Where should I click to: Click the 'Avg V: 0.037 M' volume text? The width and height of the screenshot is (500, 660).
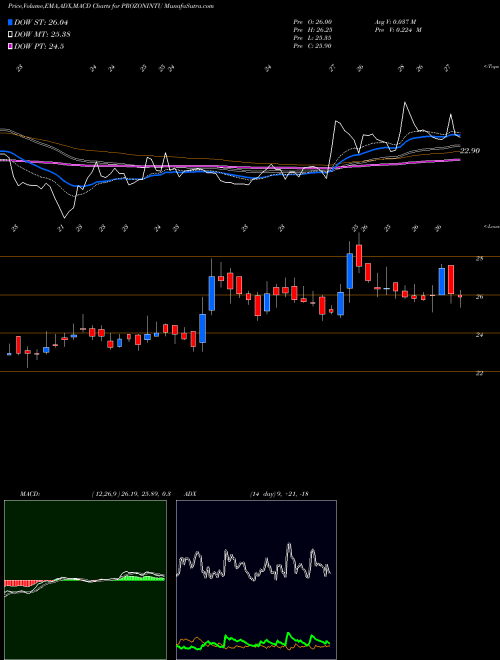[395, 22]
